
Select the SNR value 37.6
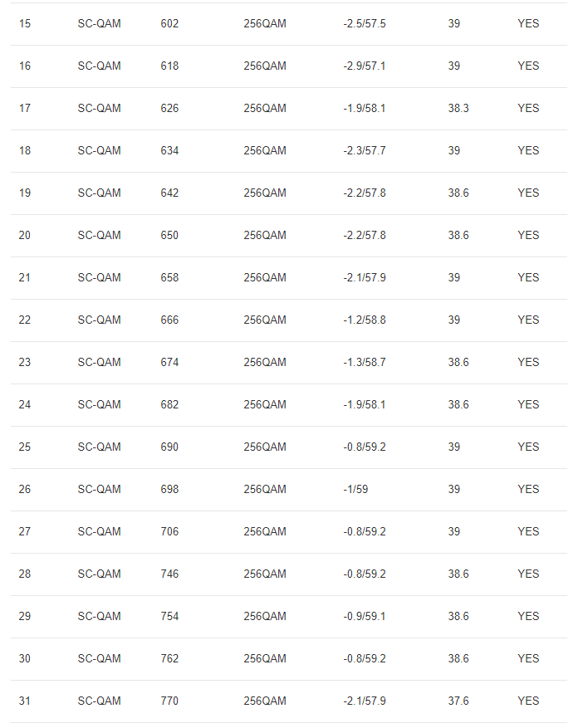point(458,701)
